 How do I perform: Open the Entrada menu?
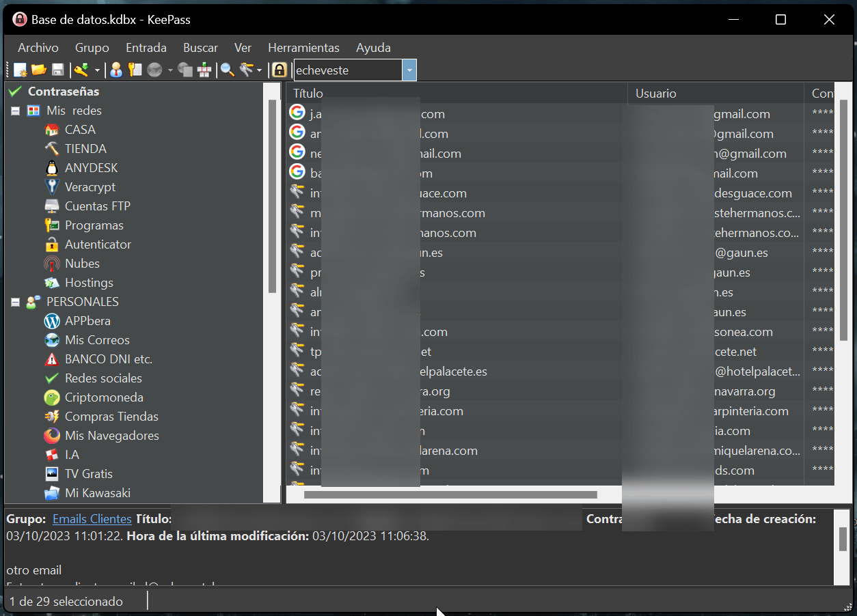[146, 48]
